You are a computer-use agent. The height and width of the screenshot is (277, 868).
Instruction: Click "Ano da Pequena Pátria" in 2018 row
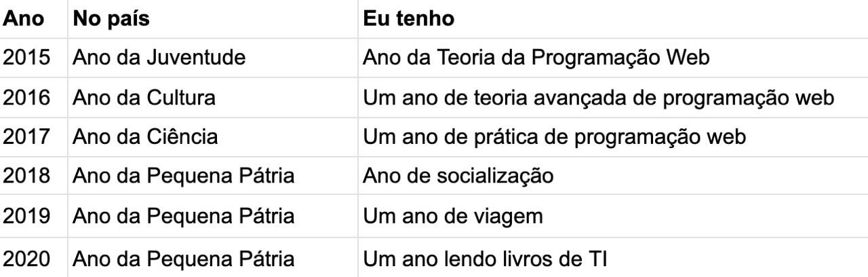tap(183, 176)
